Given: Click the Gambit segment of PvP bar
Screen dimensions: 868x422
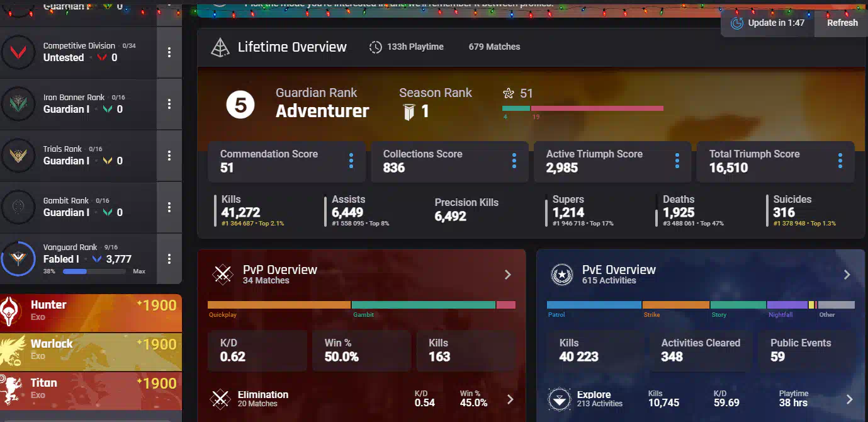Looking at the screenshot, I should click(424, 305).
